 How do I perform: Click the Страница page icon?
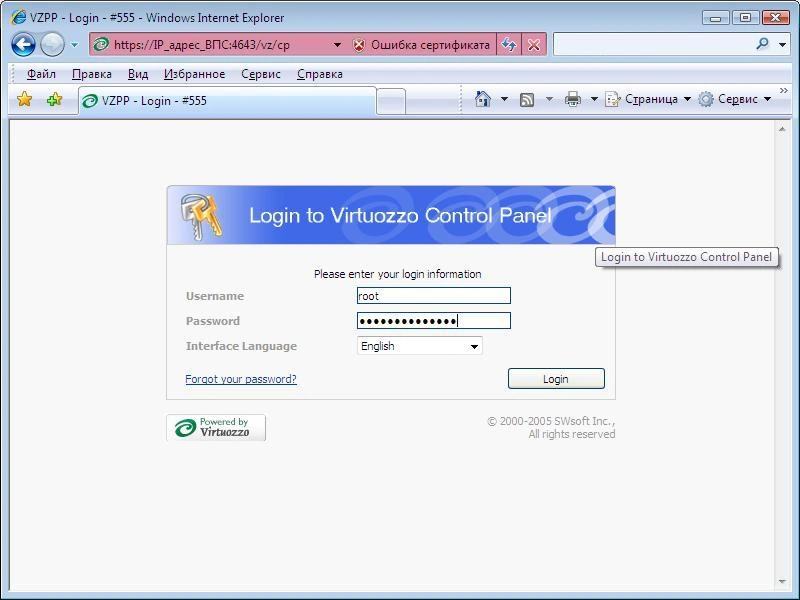click(x=613, y=99)
